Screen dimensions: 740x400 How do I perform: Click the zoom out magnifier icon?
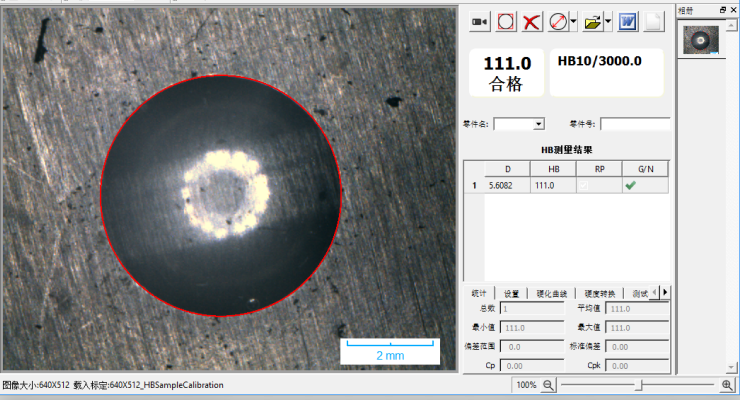(x=548, y=385)
